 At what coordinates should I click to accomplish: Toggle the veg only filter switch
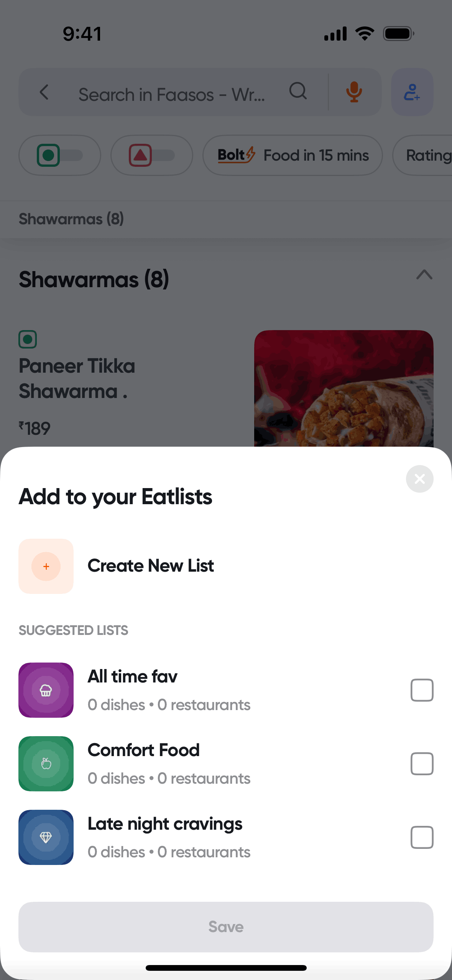(60, 155)
